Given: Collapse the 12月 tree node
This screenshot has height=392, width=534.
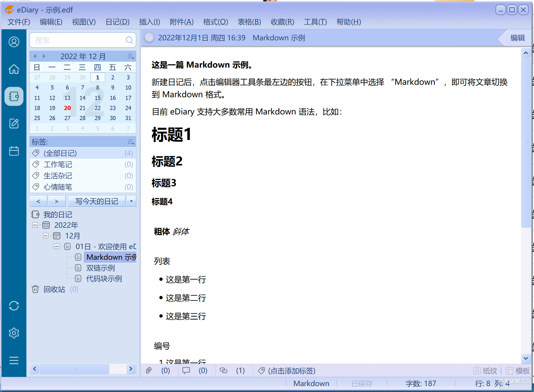Looking at the screenshot, I should point(46,236).
